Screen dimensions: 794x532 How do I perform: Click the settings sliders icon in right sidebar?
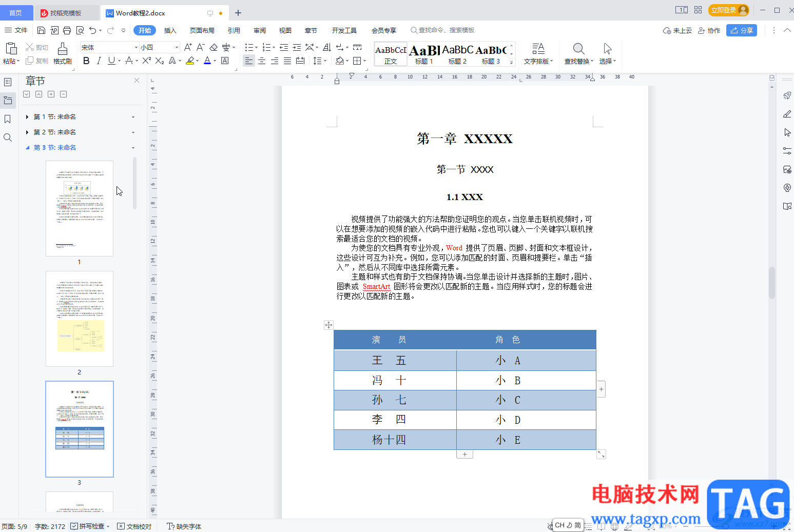coord(787,151)
